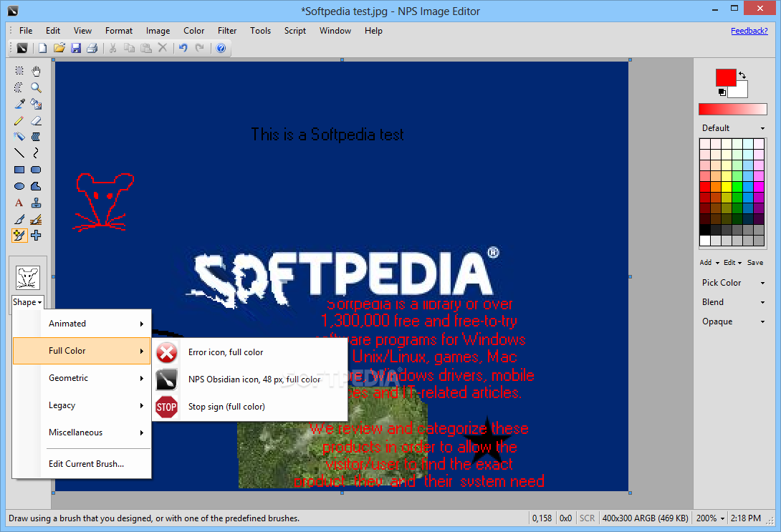This screenshot has width=781, height=532.
Task: Select the paintbrush tool
Action: coord(19,219)
